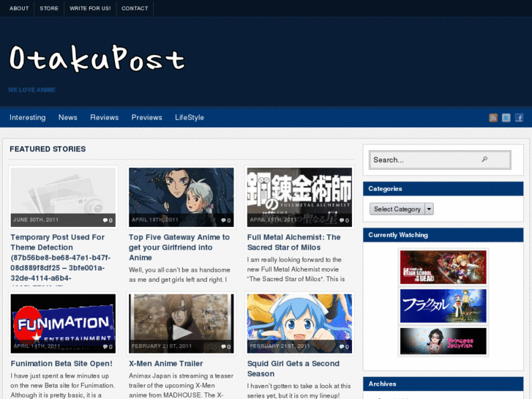
Task: Click the X-Men thumbnail February 21st date
Action: click(162, 346)
